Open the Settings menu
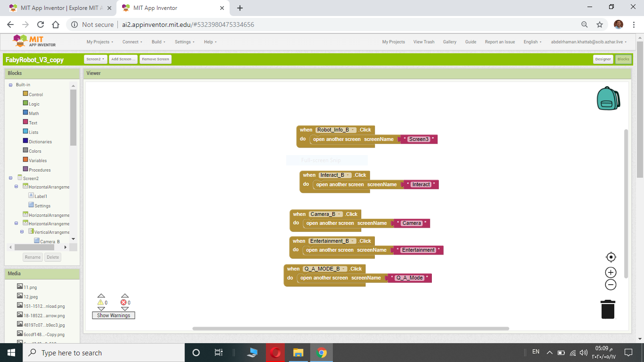Screen dimensions: 644x362 click(x=185, y=42)
